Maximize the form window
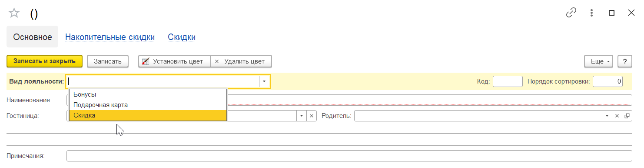644x168 pixels. tap(611, 13)
